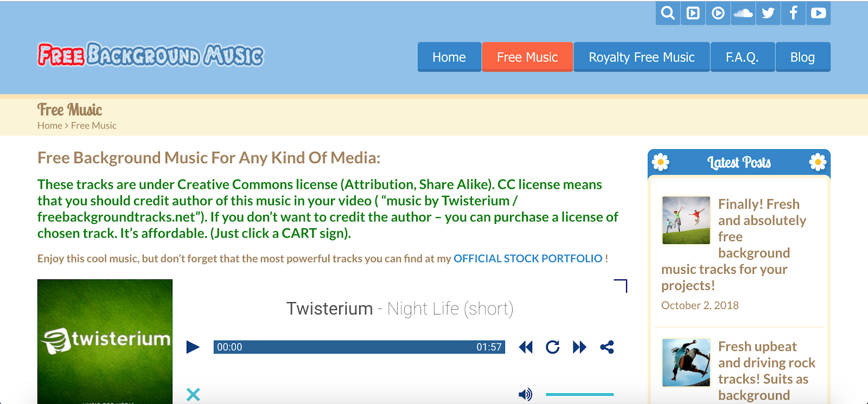Select the Free Music menu tab
The height and width of the screenshot is (404, 868).
(x=527, y=57)
